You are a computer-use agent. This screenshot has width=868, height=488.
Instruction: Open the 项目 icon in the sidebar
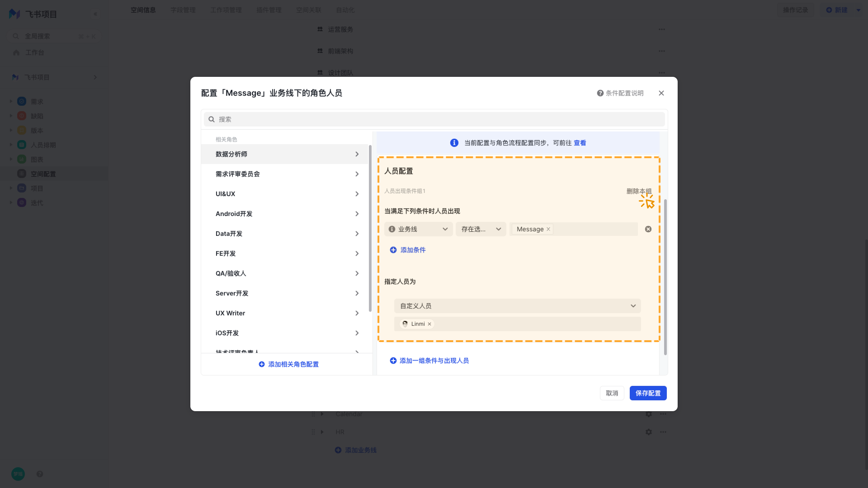[21, 188]
